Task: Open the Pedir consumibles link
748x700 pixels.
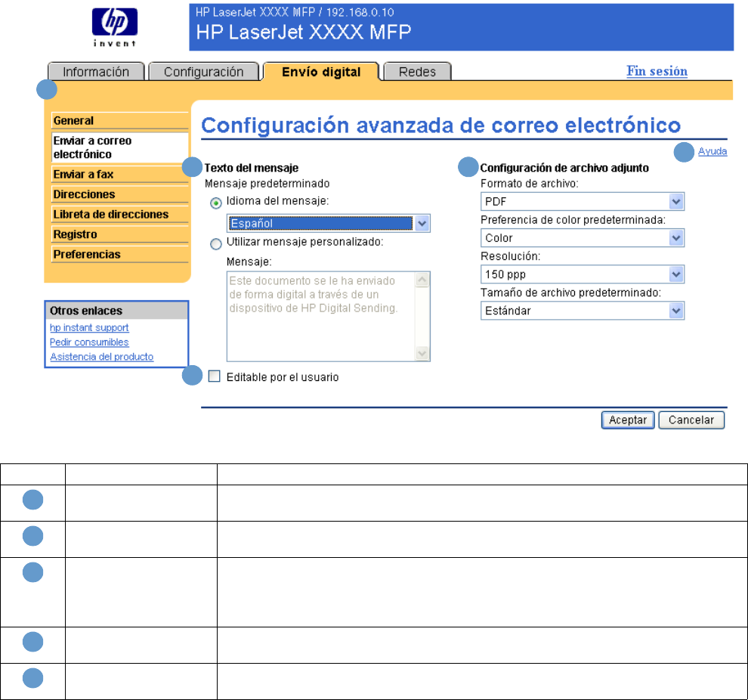Action: (89, 342)
